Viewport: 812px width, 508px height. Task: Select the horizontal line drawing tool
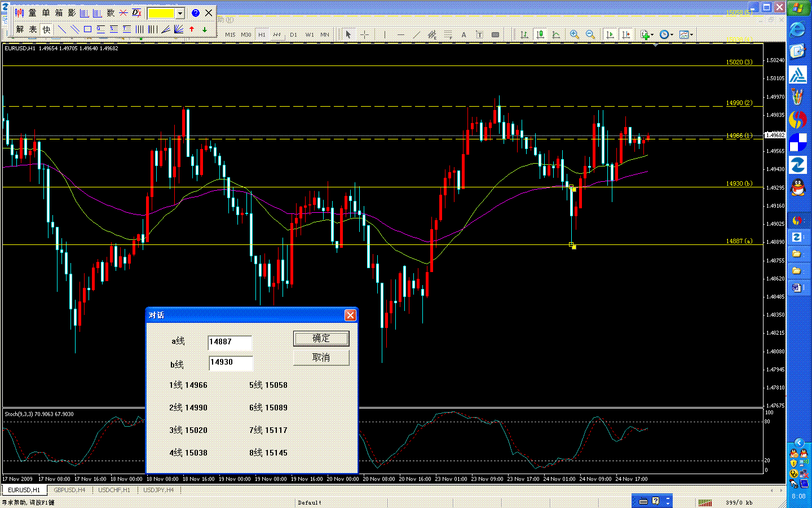point(400,35)
